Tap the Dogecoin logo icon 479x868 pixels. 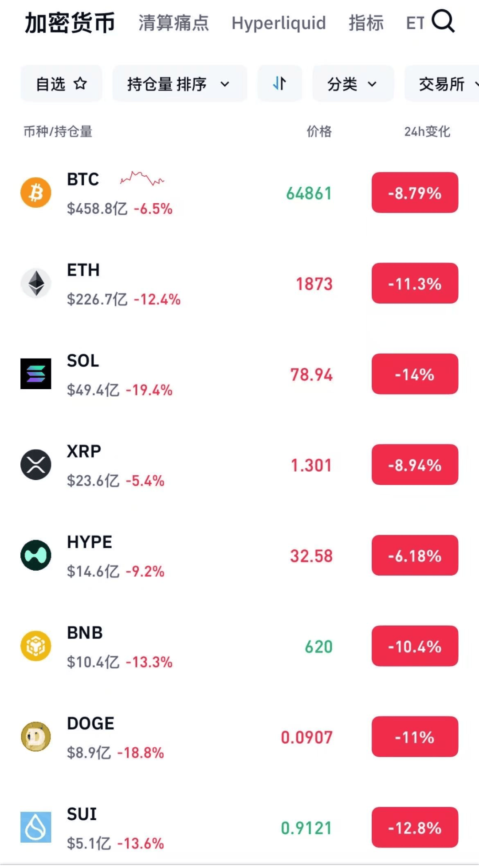click(x=36, y=737)
